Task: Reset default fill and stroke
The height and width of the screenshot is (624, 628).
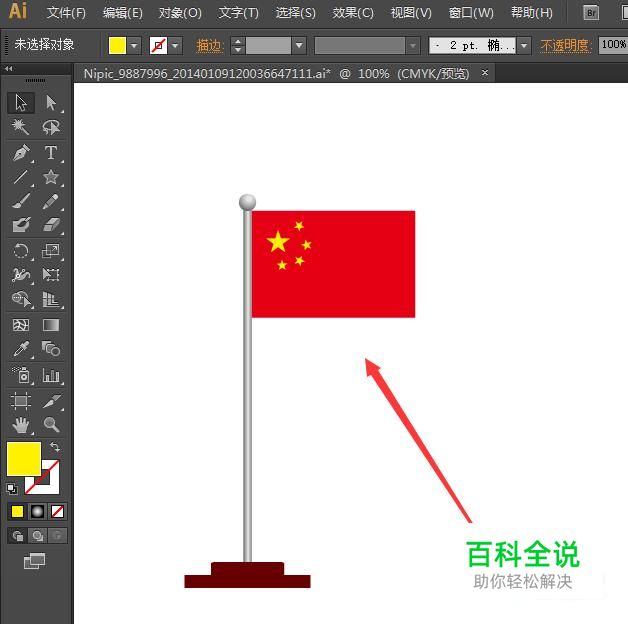Action: [12, 489]
